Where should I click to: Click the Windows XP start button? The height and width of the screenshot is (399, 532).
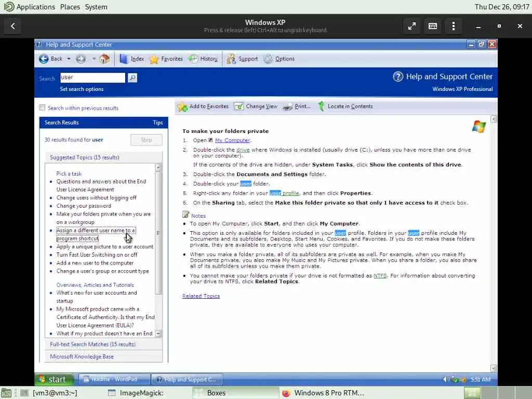pyautogui.click(x=54, y=379)
